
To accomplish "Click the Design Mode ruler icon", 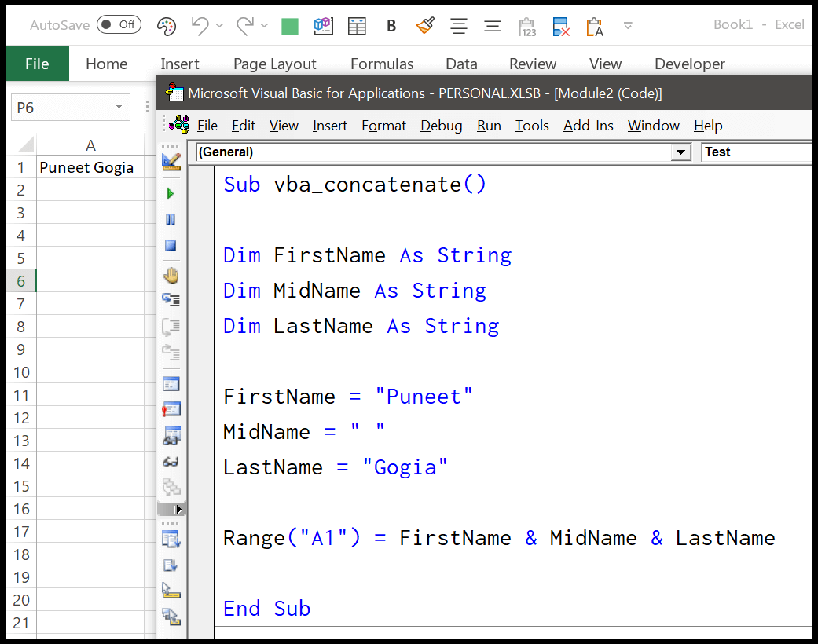I will coord(171,162).
